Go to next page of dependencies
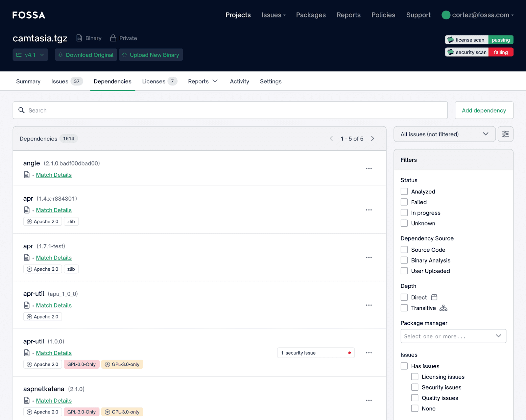This screenshot has height=420, width=526. (372, 139)
